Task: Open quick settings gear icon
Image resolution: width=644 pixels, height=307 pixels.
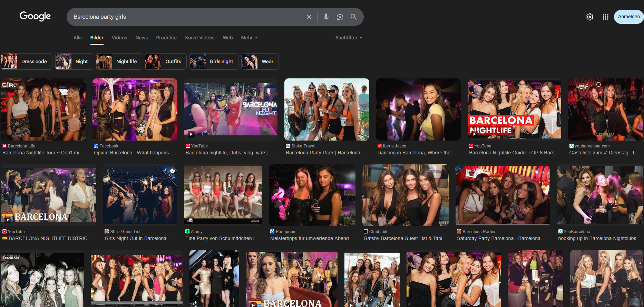Action: 590,17
